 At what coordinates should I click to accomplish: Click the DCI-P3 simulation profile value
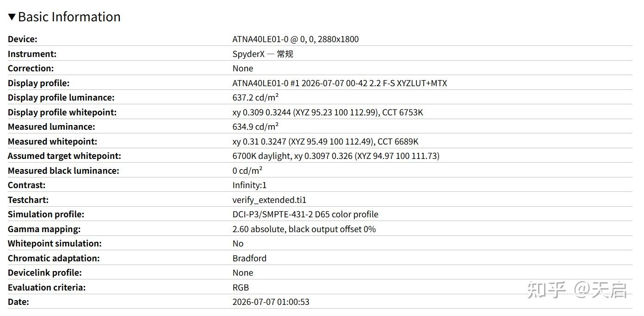coord(305,215)
